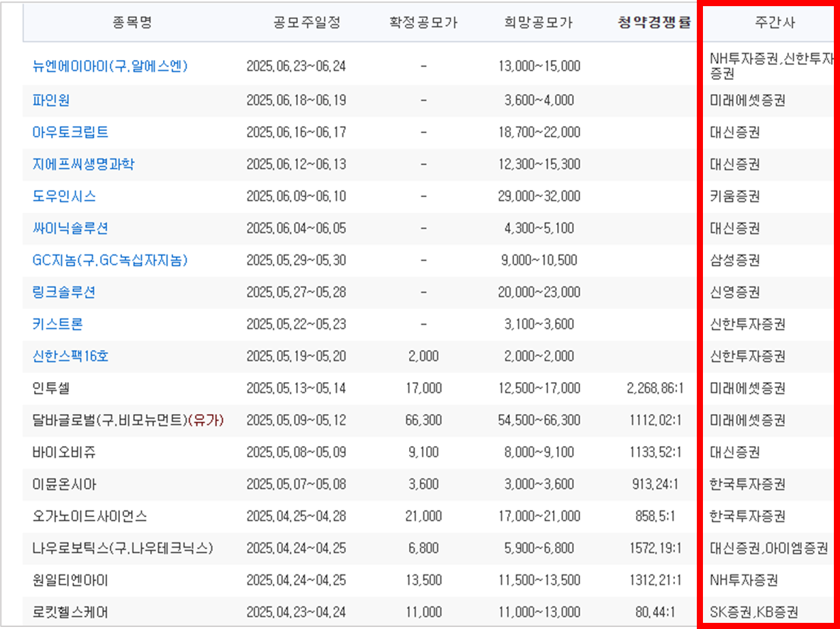The image size is (840, 629).
Task: Click the date 2025.05.13~05.14
Action: click(x=296, y=388)
